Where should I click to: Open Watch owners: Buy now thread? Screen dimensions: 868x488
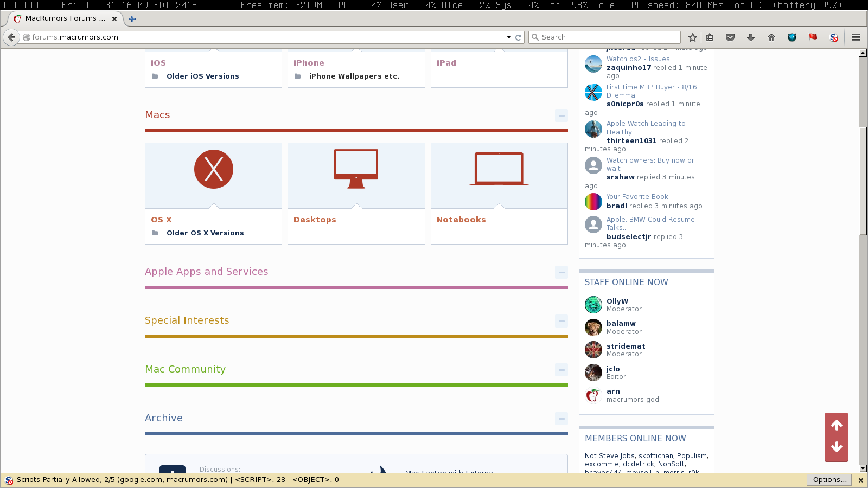650,164
